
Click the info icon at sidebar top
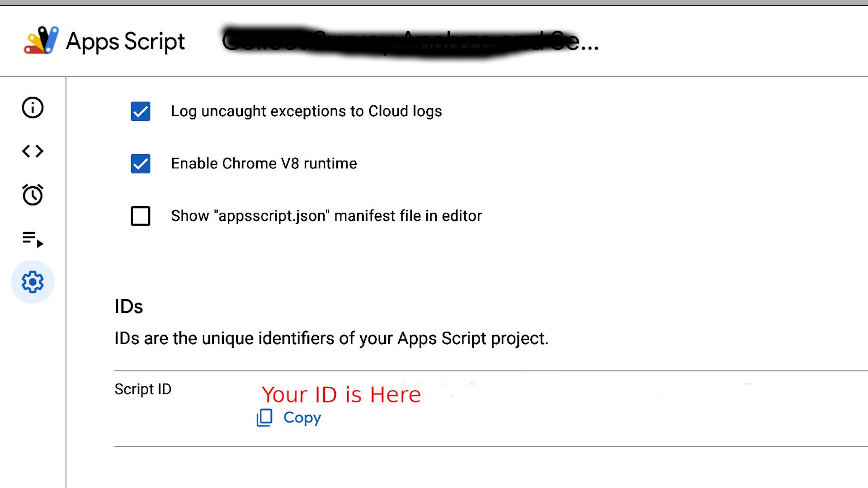32,108
